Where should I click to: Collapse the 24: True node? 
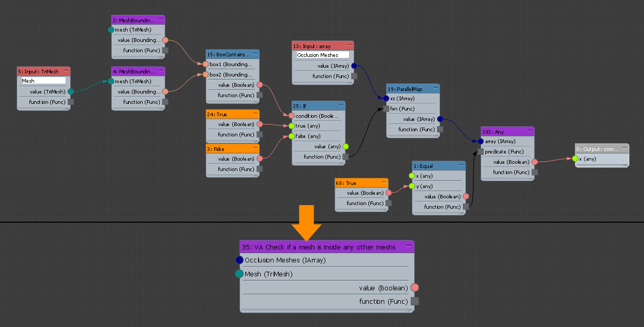(256, 114)
